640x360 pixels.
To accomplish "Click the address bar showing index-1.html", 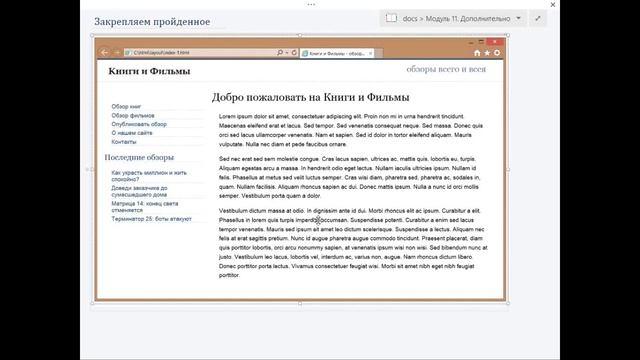I will [x=200, y=53].
